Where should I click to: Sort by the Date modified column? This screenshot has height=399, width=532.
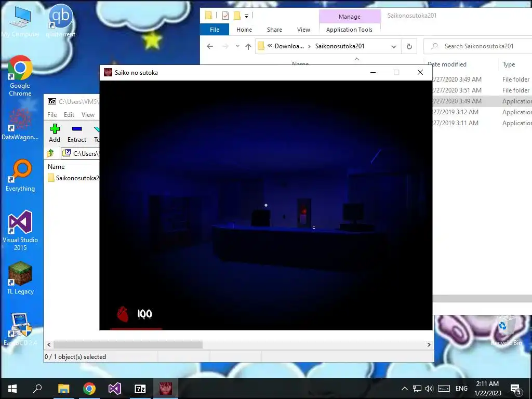click(447, 64)
